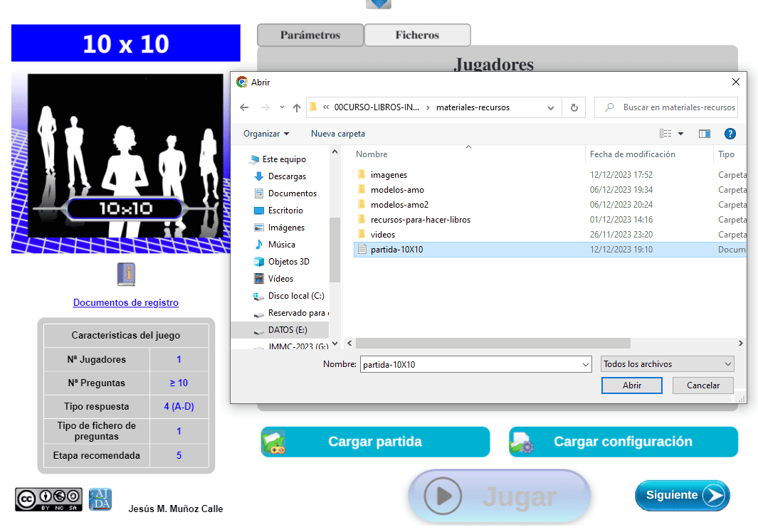Open the Todos los archivos filter
This screenshot has width=758, height=532.
(x=667, y=364)
